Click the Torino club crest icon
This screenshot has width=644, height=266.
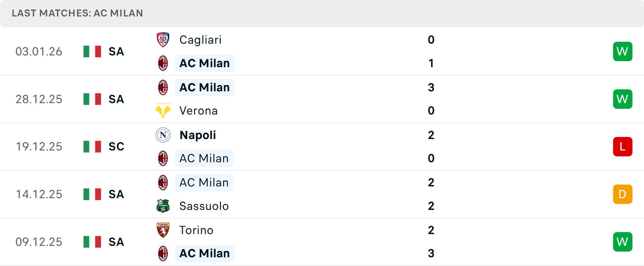coord(163,230)
